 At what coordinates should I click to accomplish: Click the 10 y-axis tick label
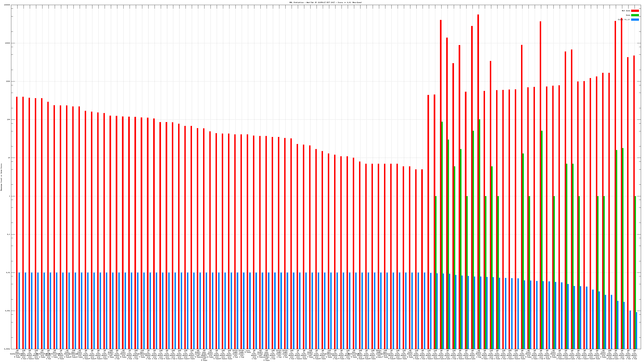click(x=9, y=158)
